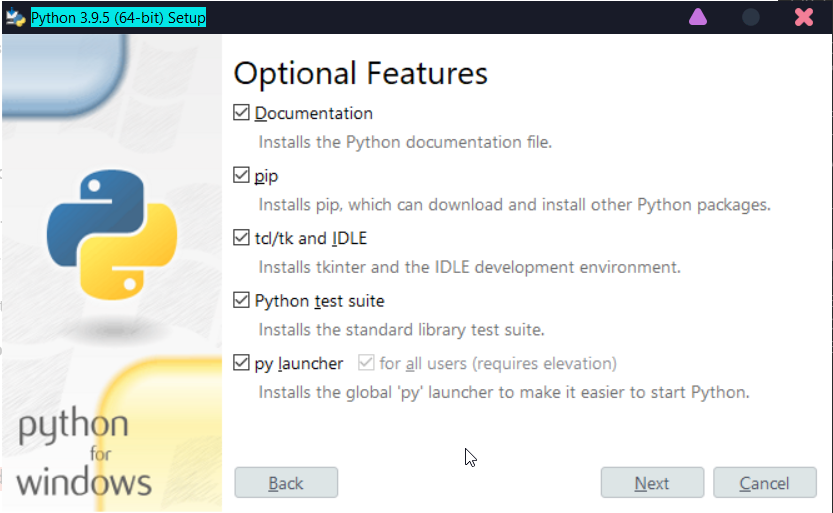Proceed with the Next button
This screenshot has width=833, height=513.
click(x=652, y=482)
